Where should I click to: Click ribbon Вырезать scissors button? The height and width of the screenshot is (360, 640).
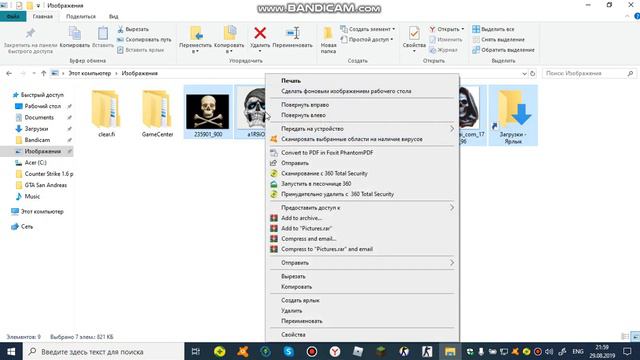(133, 29)
